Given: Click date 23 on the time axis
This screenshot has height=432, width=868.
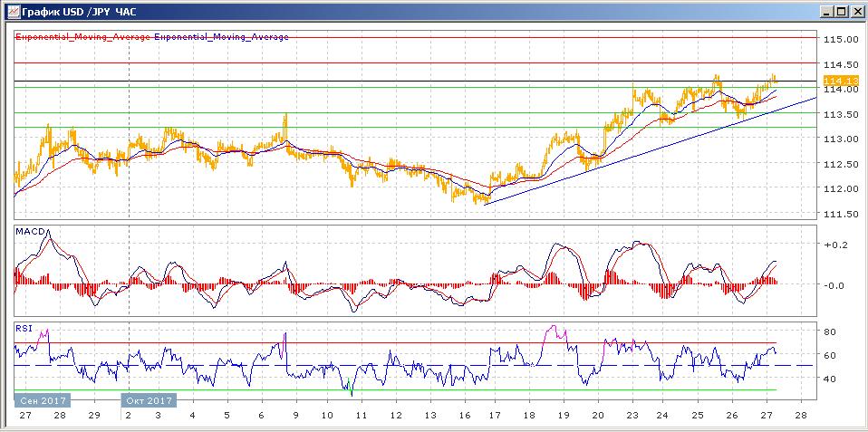Looking at the screenshot, I should [x=632, y=415].
